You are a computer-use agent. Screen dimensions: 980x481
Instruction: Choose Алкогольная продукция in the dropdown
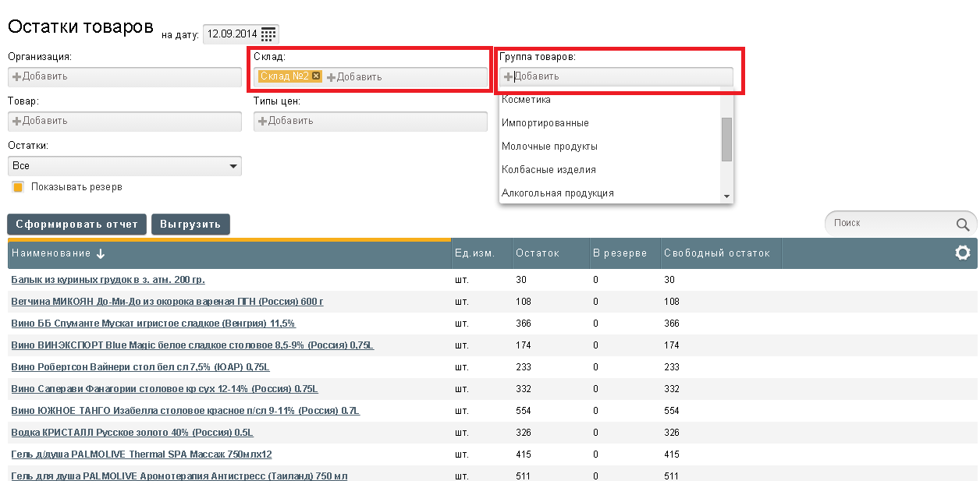point(558,193)
